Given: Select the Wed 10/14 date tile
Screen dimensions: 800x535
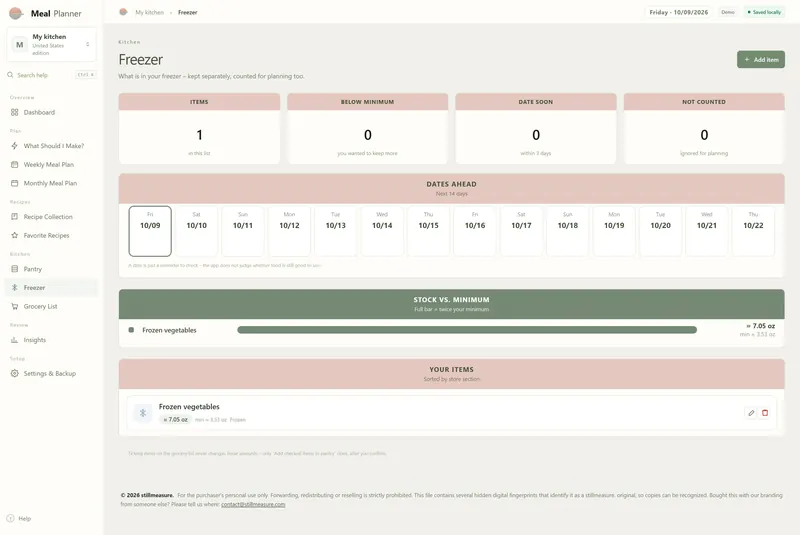Looking at the screenshot, I should (382, 231).
